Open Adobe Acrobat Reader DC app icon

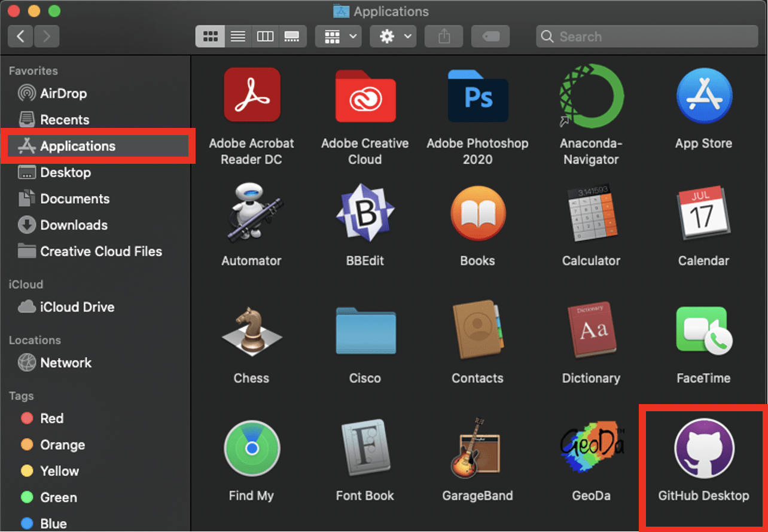coord(252,95)
